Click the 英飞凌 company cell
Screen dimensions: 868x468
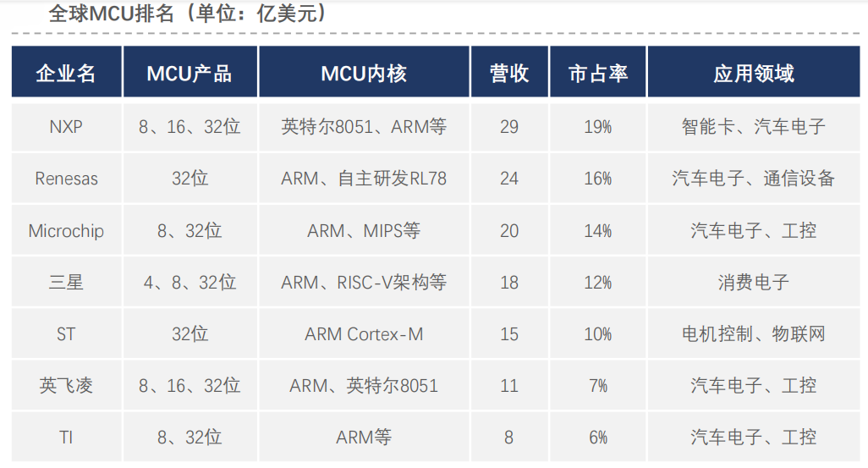tap(67, 385)
